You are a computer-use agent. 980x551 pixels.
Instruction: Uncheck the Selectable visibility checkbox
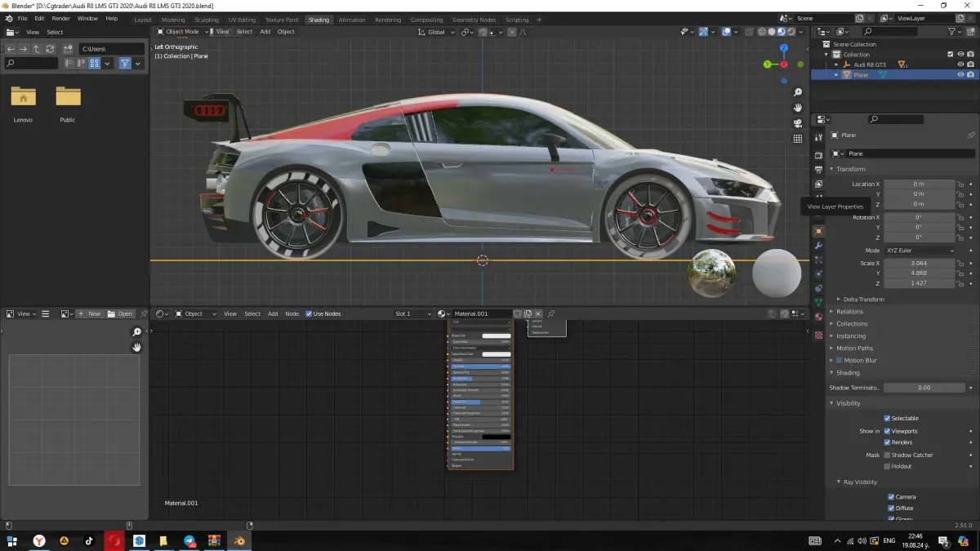tap(888, 418)
